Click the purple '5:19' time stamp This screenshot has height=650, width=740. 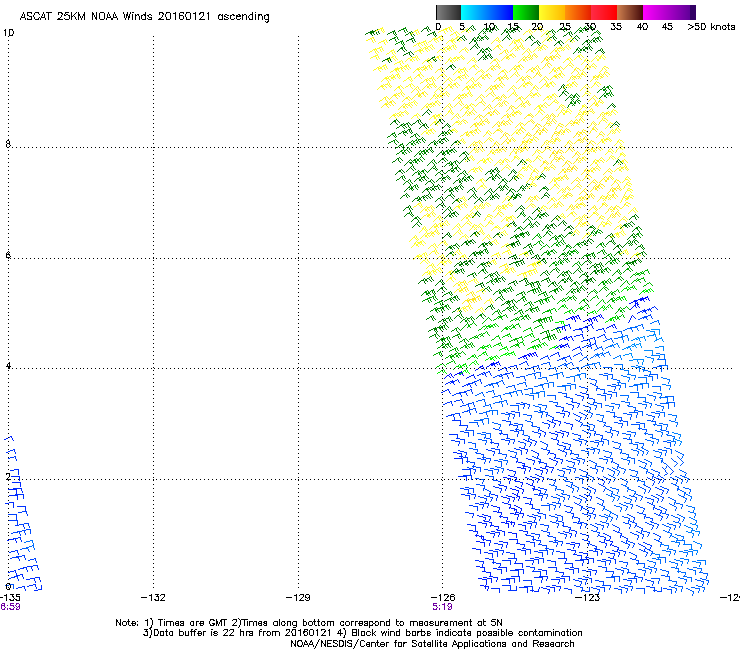tap(443, 607)
